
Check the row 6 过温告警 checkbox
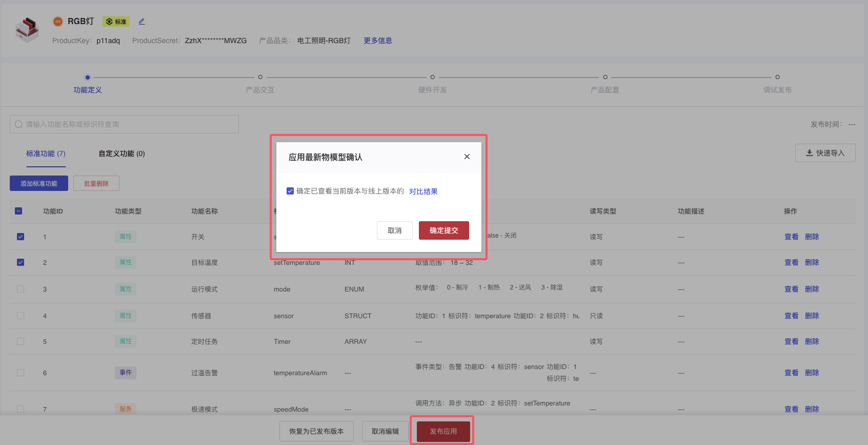pos(21,373)
